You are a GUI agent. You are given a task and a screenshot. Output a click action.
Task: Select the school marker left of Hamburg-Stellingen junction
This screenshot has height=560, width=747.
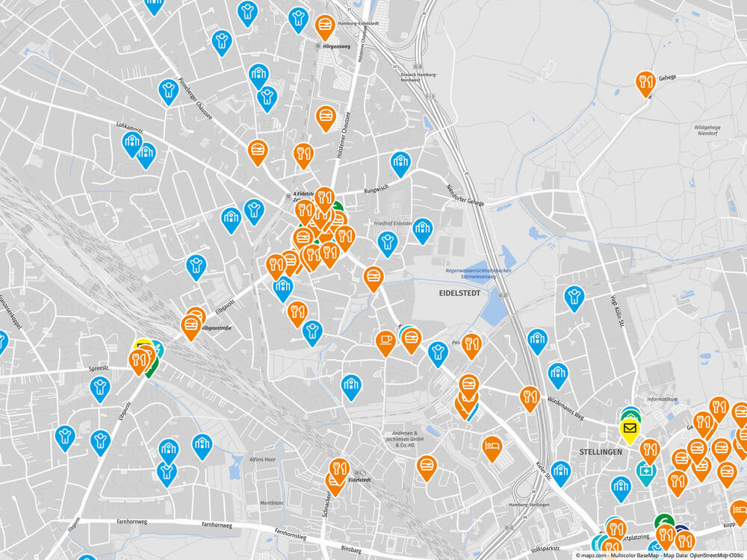[x=560, y=471]
